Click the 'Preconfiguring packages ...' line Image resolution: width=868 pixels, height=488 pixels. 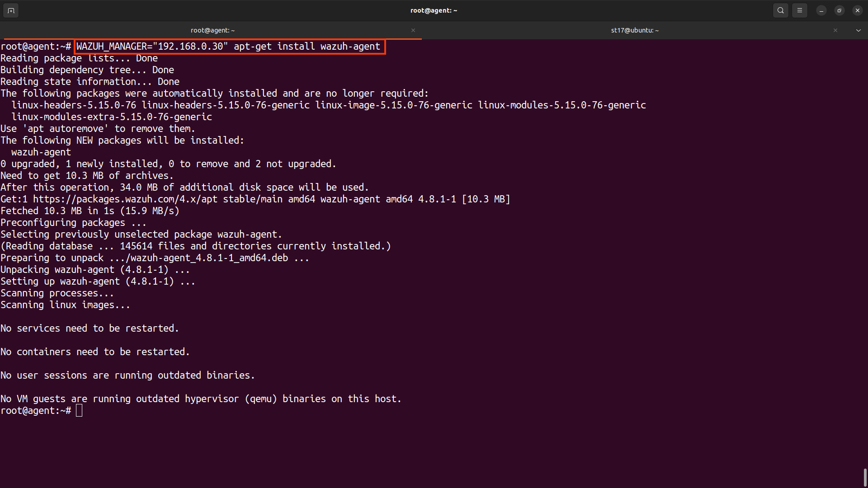point(73,223)
